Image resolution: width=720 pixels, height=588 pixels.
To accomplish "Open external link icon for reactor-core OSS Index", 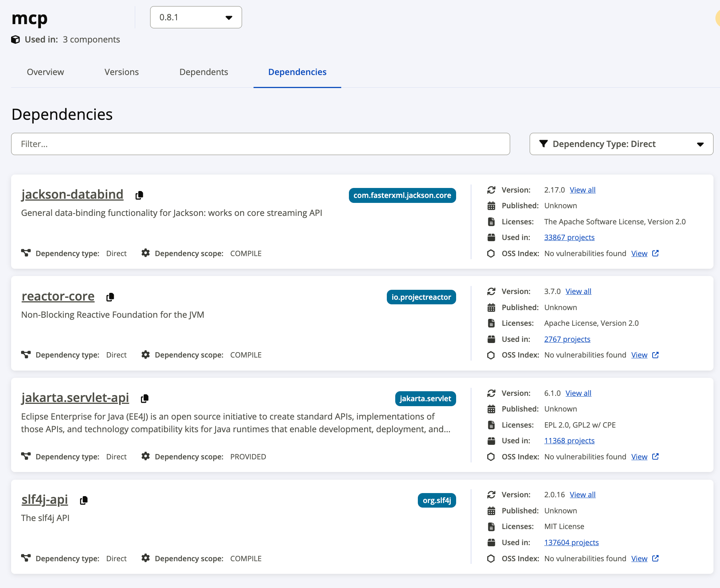I will pos(655,355).
